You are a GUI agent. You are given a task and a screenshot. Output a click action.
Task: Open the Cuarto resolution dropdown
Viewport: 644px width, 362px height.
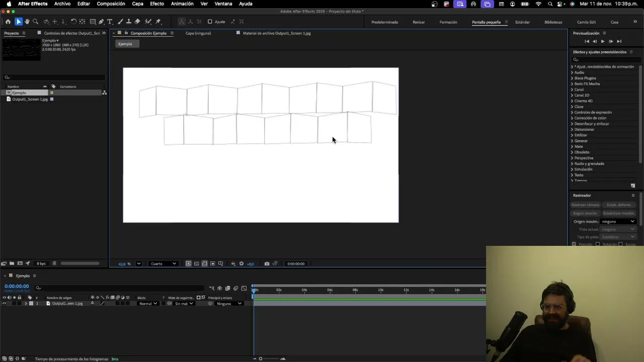click(164, 263)
